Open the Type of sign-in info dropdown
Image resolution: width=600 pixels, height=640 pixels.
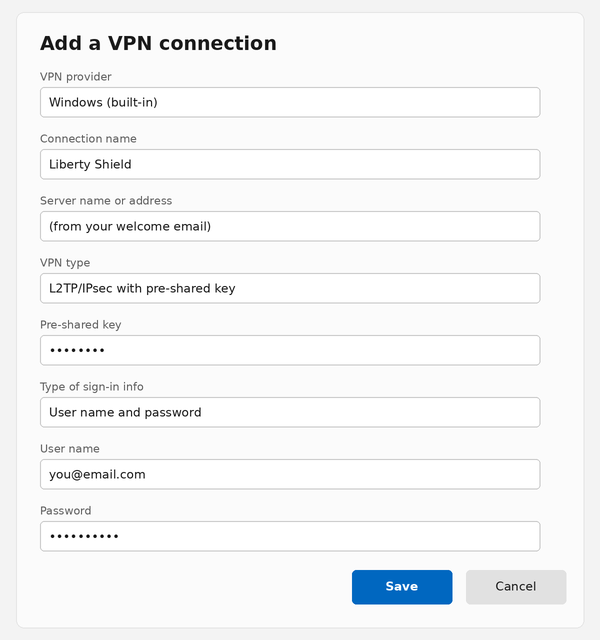click(x=290, y=412)
